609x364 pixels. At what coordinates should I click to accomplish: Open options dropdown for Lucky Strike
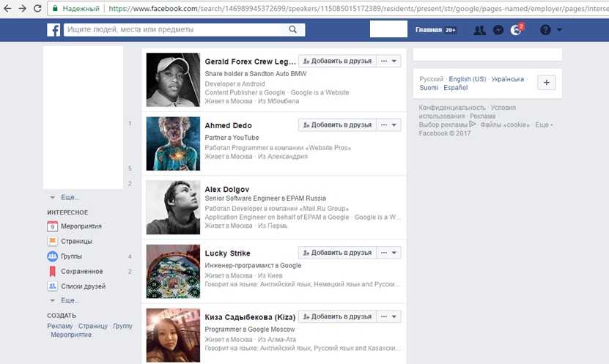pyautogui.click(x=389, y=253)
